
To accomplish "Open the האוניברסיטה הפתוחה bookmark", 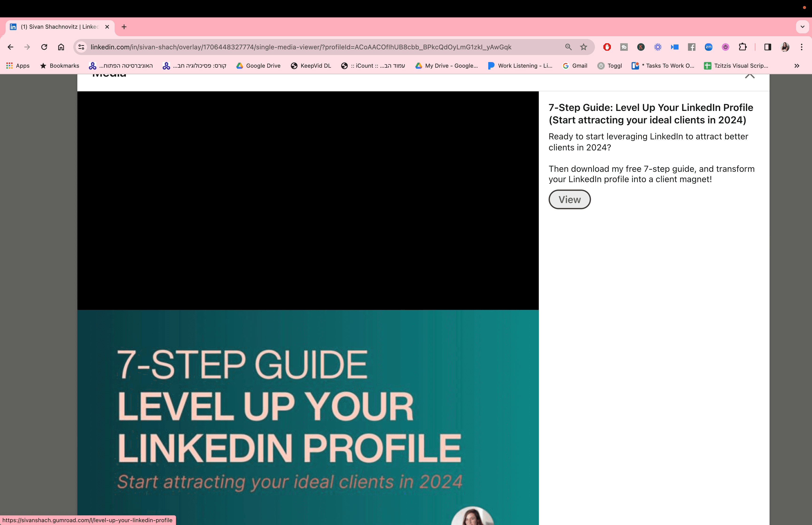I will 121,66.
